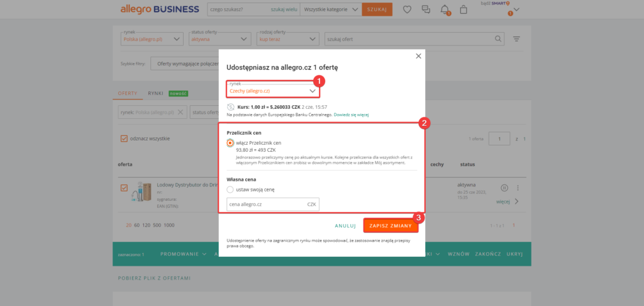Click UKRYJ in the action bar
This screenshot has width=644, height=306.
click(514, 254)
